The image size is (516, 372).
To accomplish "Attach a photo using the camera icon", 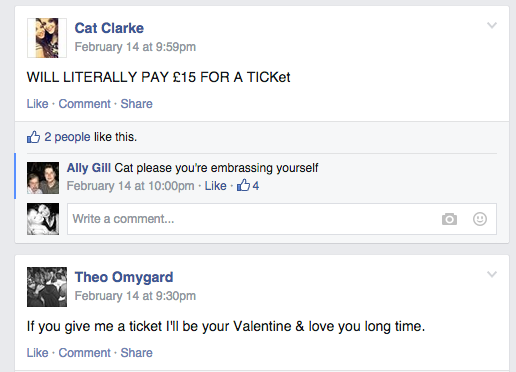I will click(449, 219).
